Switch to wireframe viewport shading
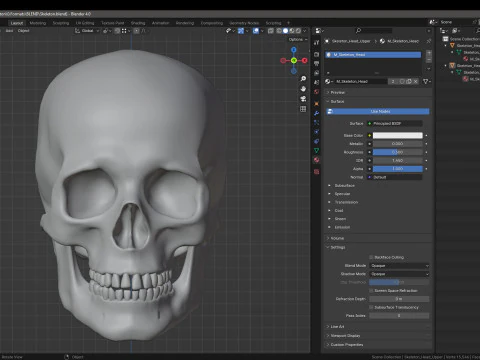 tap(279, 31)
